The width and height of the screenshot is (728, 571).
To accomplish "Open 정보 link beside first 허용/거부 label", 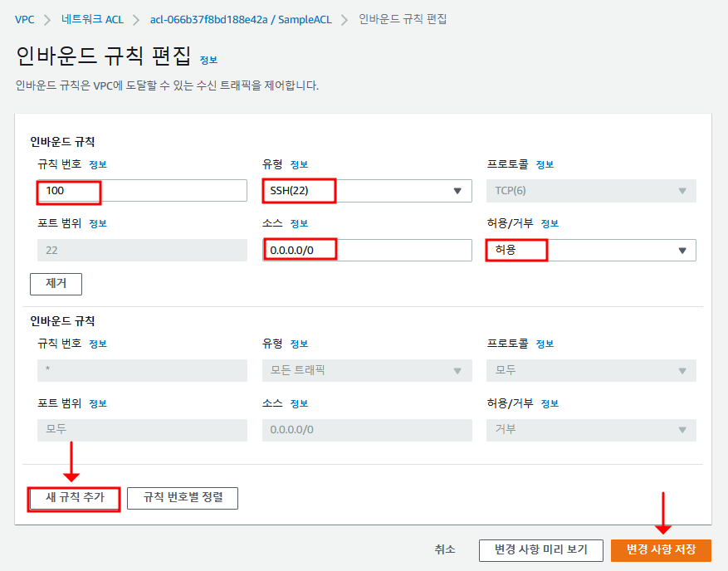I will (x=550, y=224).
